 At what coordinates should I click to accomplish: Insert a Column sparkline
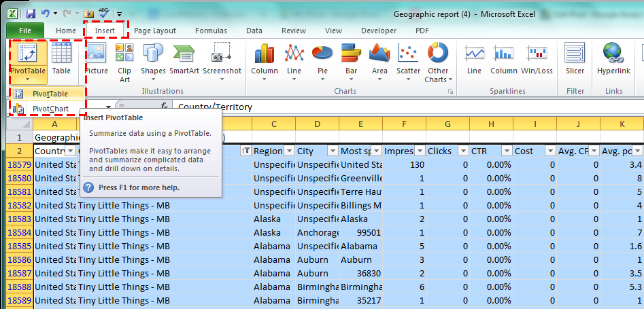pos(503,59)
